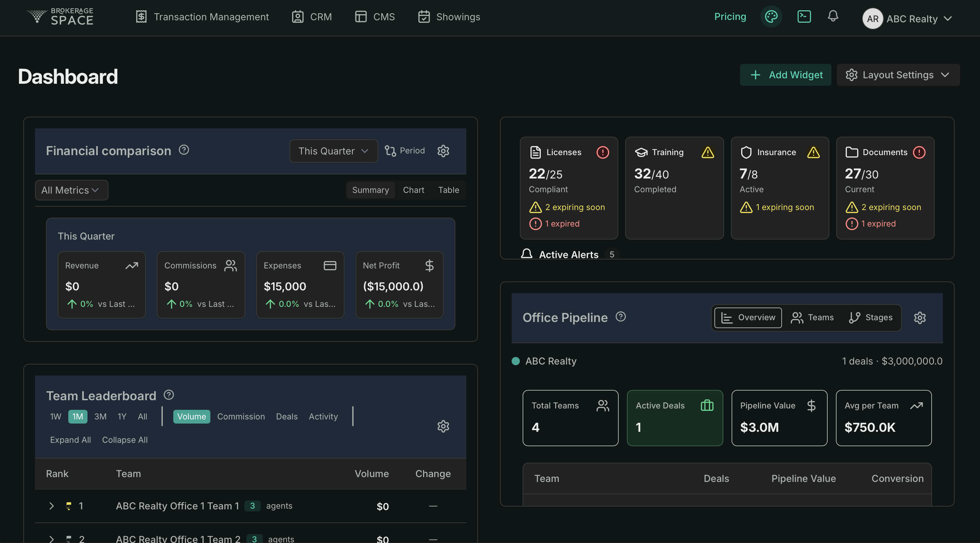Open Office Pipeline settings gear
Screen dimensions: 980x543
[920, 318]
